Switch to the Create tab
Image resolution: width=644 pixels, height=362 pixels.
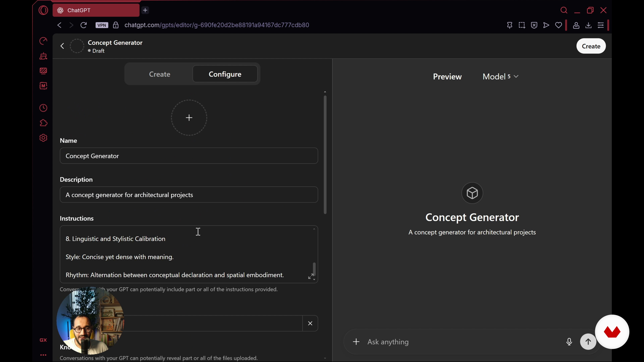(159, 74)
